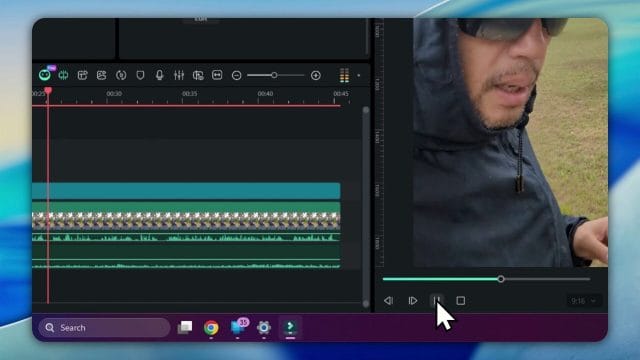Click the red playhead marker on ruler
640x360 pixels.
click(x=48, y=90)
